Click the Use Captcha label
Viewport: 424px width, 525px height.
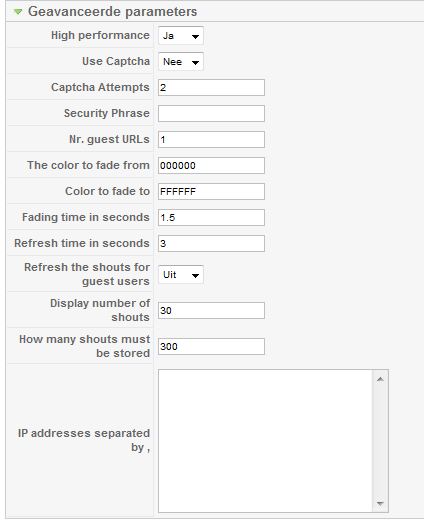[116, 61]
